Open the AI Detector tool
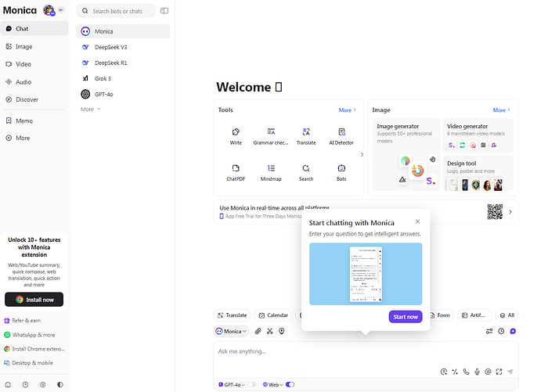Image resolution: width=548 pixels, height=392 pixels. click(x=341, y=136)
